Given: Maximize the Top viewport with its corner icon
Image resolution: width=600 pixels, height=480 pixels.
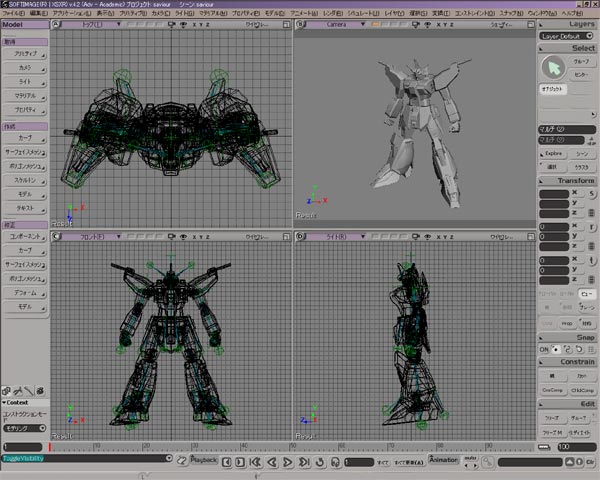Looking at the screenshot, I should coord(286,24).
